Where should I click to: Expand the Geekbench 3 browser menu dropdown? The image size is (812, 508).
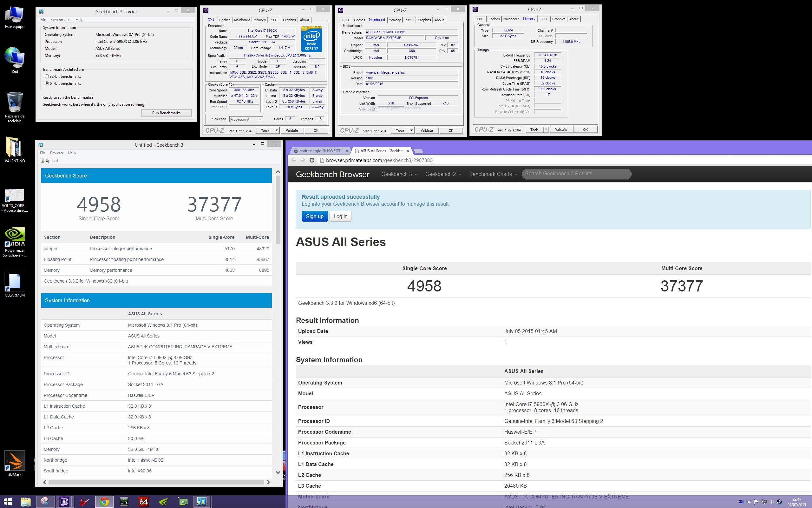399,174
